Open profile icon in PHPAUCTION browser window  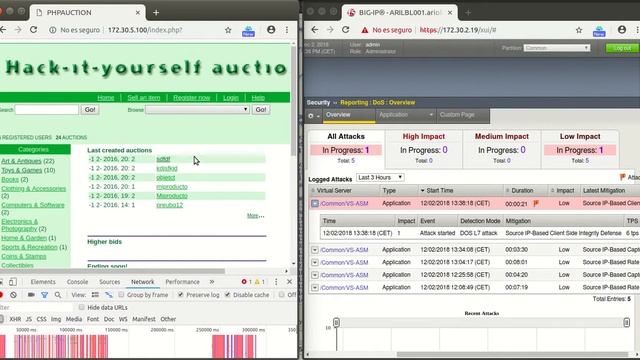(271, 30)
